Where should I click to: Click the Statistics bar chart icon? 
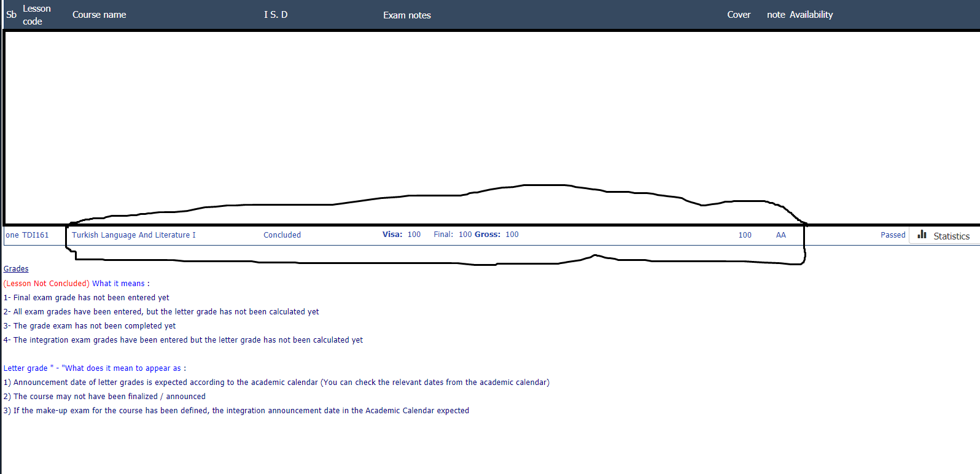(x=922, y=235)
